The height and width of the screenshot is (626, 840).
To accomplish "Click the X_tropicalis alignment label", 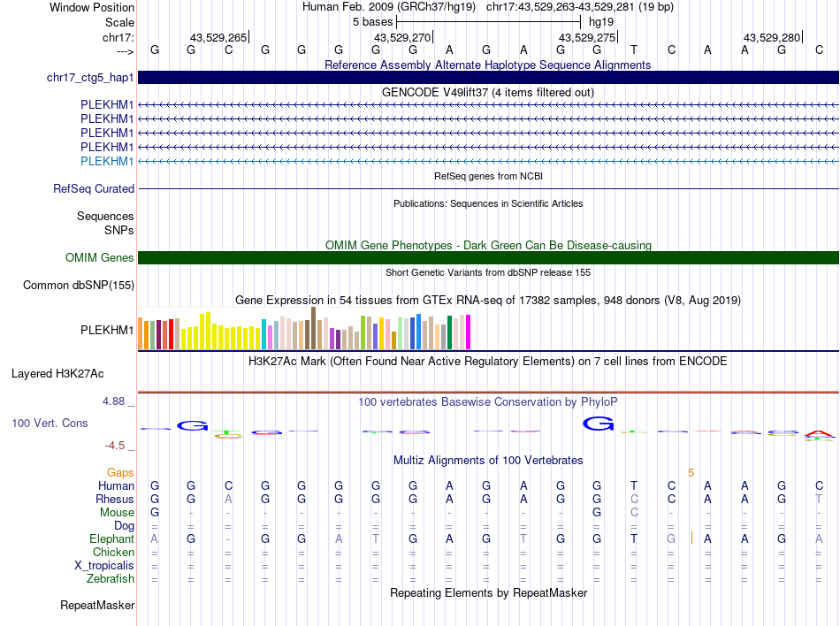I will pos(104,566).
